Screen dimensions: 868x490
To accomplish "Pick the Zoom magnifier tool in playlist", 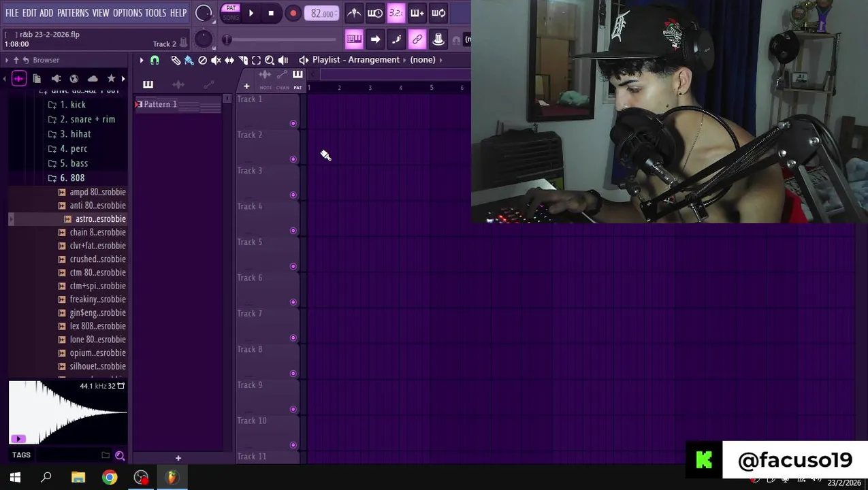I will tap(270, 60).
